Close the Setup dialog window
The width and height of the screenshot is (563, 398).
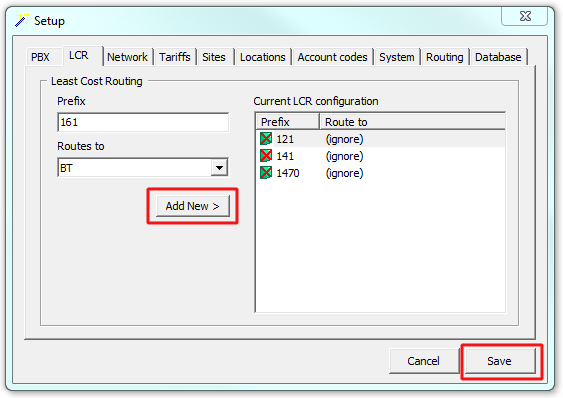point(525,17)
